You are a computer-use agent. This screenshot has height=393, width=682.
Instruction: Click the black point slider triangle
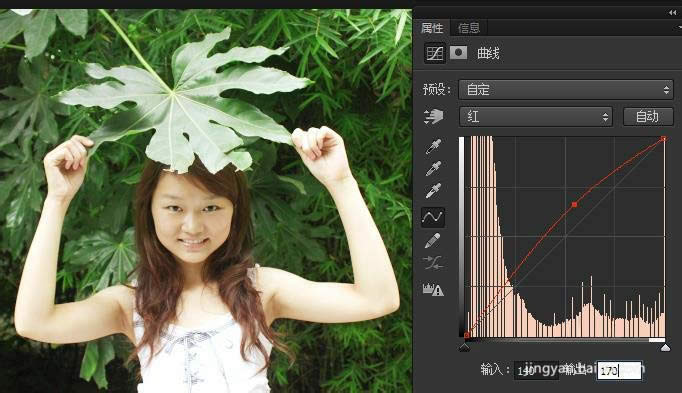pyautogui.click(x=465, y=347)
